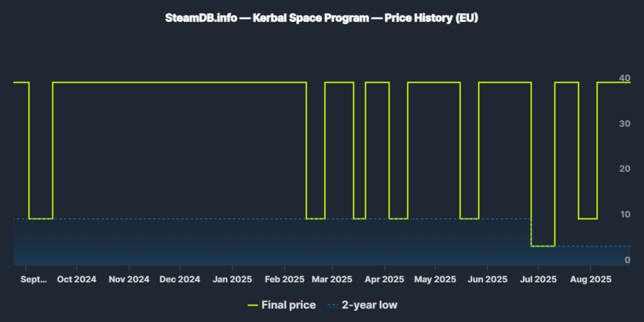Click the 20 value on the y-axis
644x322 pixels.
click(625, 169)
